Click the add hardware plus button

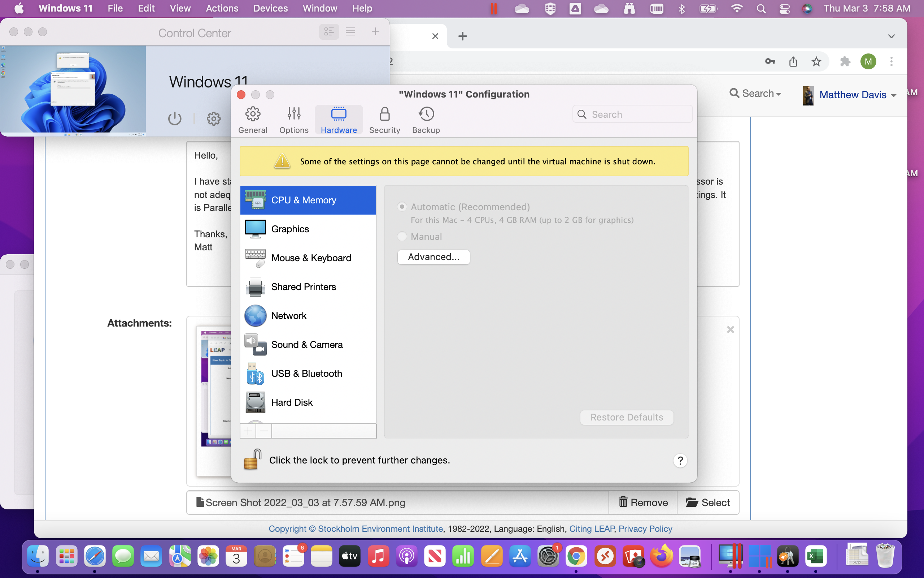pyautogui.click(x=248, y=431)
